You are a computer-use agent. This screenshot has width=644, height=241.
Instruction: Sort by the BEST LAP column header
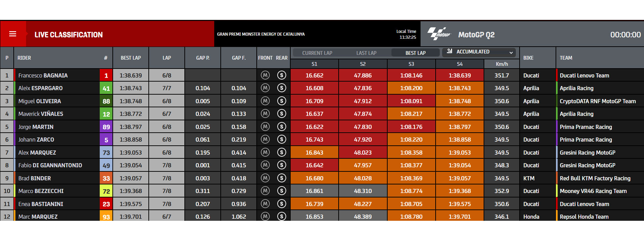click(x=131, y=58)
